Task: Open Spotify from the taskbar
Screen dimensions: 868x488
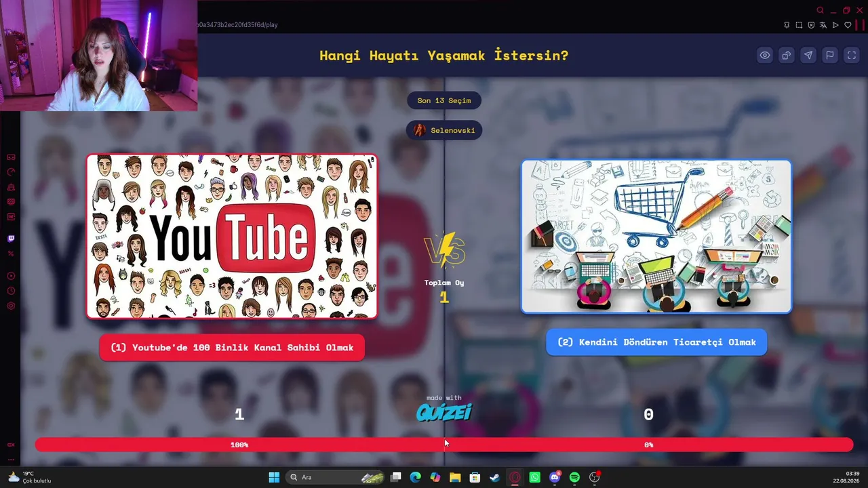Action: click(x=574, y=477)
